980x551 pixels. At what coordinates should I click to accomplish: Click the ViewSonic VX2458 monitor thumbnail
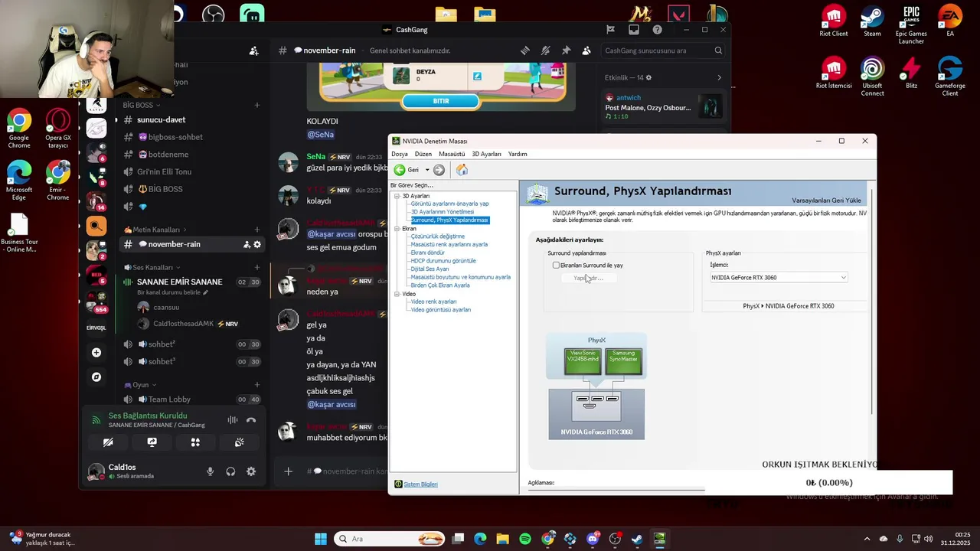tap(583, 361)
